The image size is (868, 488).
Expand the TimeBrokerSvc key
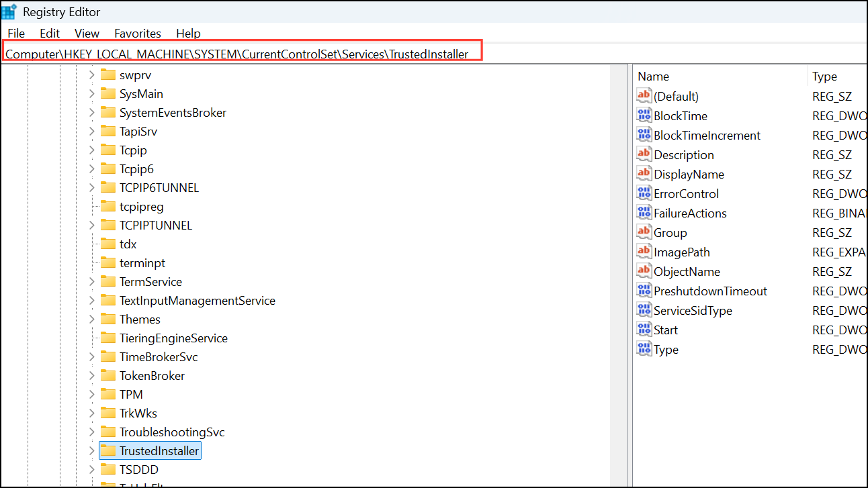click(92, 357)
